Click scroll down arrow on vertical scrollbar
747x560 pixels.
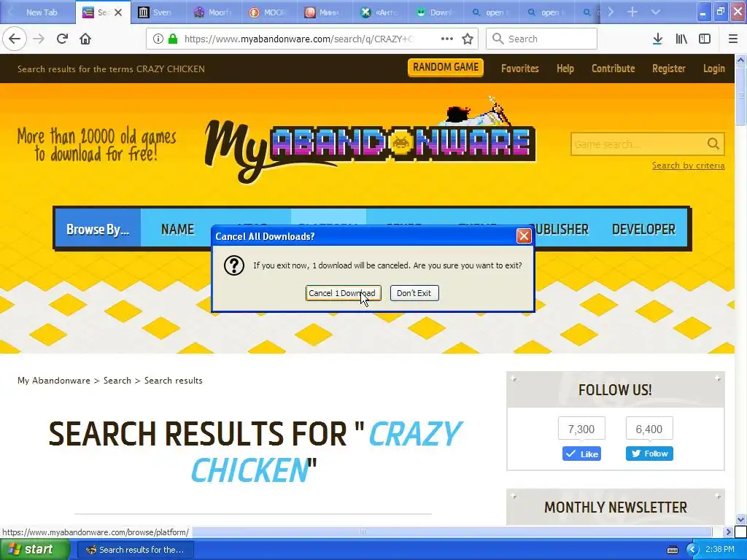pos(741,519)
